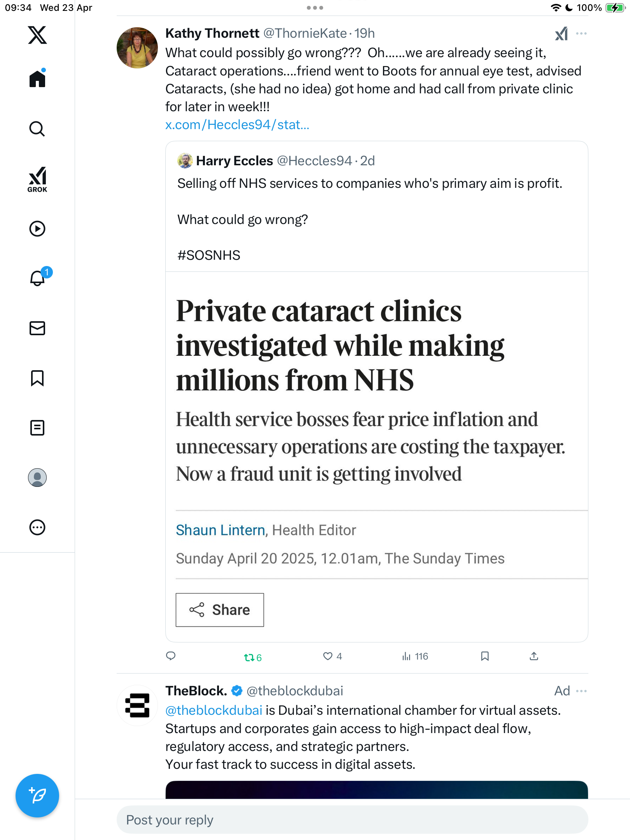
Task: Open more options on TheBlock ad
Action: [x=581, y=691]
